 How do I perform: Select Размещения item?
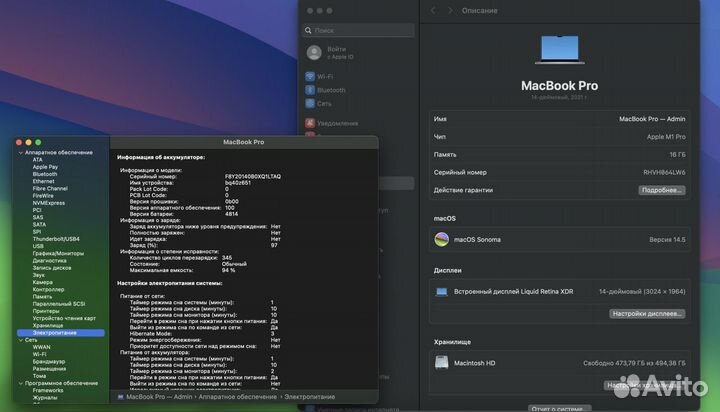49,369
